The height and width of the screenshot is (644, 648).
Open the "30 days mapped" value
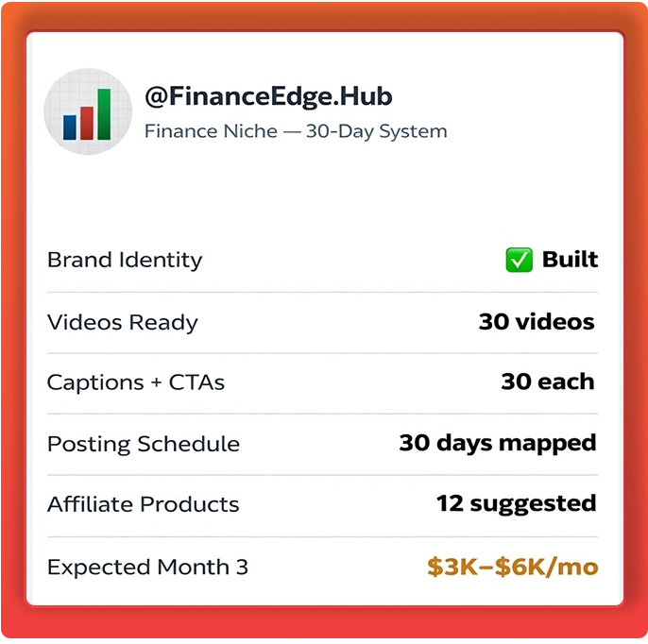click(498, 443)
